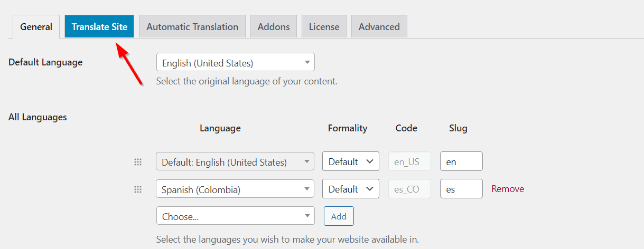The height and width of the screenshot is (249, 644).
Task: Click the Code column header
Action: (x=406, y=128)
